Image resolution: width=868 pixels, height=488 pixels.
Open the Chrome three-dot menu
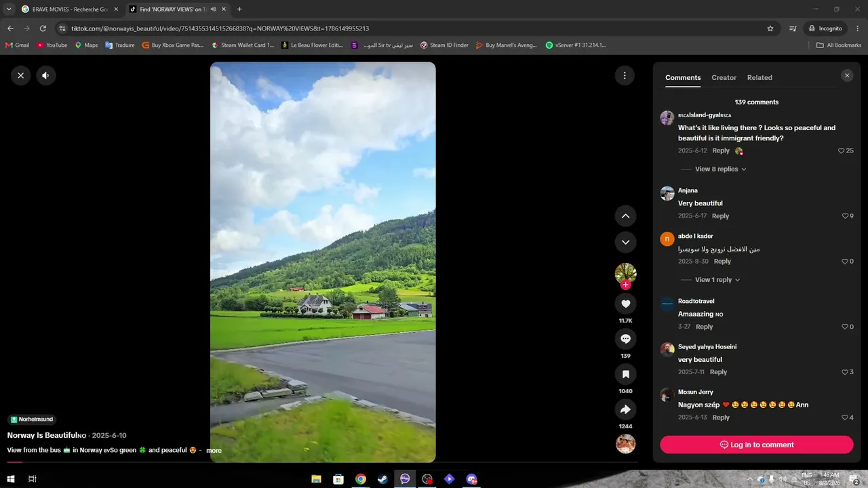click(x=858, y=28)
